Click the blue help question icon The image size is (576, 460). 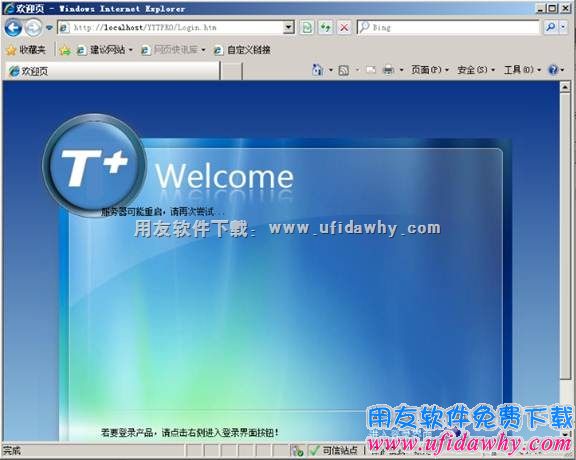tap(553, 70)
